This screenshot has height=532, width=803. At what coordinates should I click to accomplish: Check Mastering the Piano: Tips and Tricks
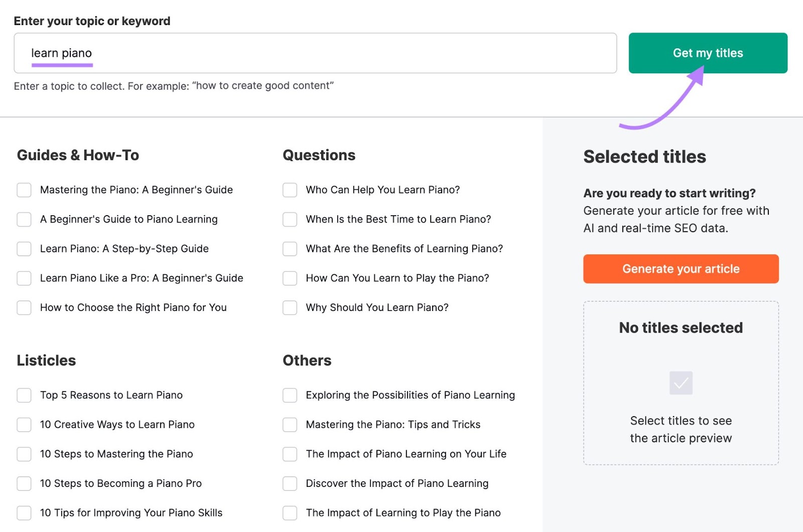(290, 425)
